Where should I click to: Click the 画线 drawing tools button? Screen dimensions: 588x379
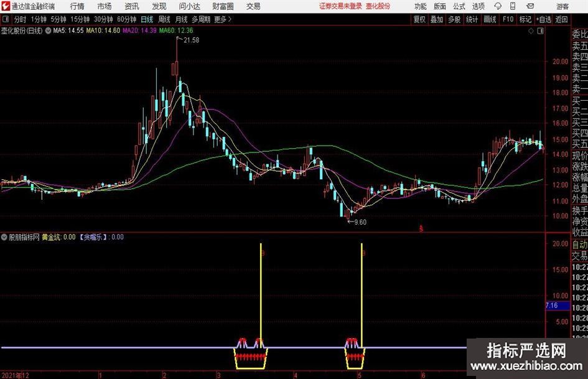[x=490, y=19]
